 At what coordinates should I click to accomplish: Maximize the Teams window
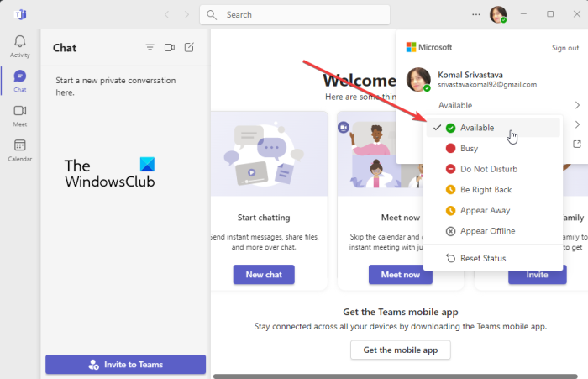[x=550, y=14]
